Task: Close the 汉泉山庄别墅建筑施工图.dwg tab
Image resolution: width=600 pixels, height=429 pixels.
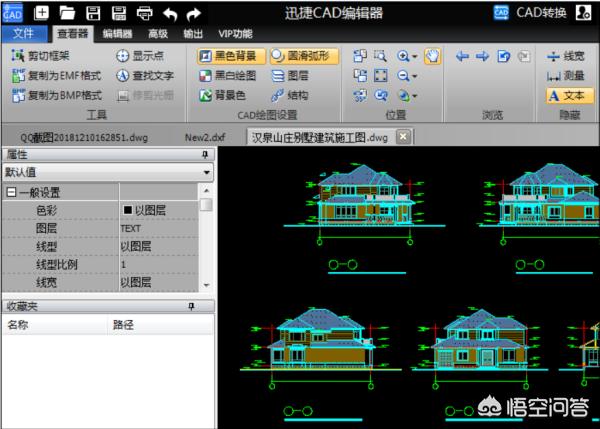Action: pos(402,136)
